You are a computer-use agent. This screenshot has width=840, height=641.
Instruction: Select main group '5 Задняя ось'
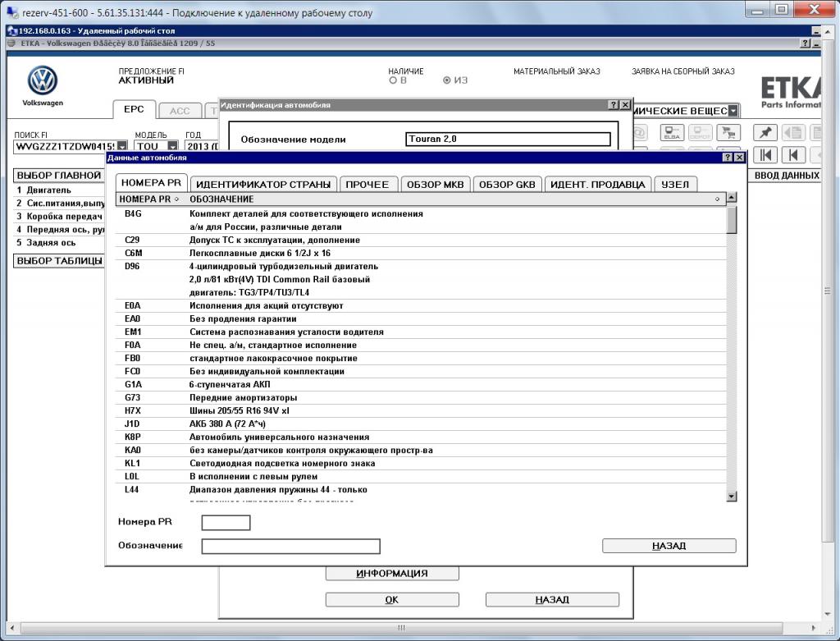(59, 243)
